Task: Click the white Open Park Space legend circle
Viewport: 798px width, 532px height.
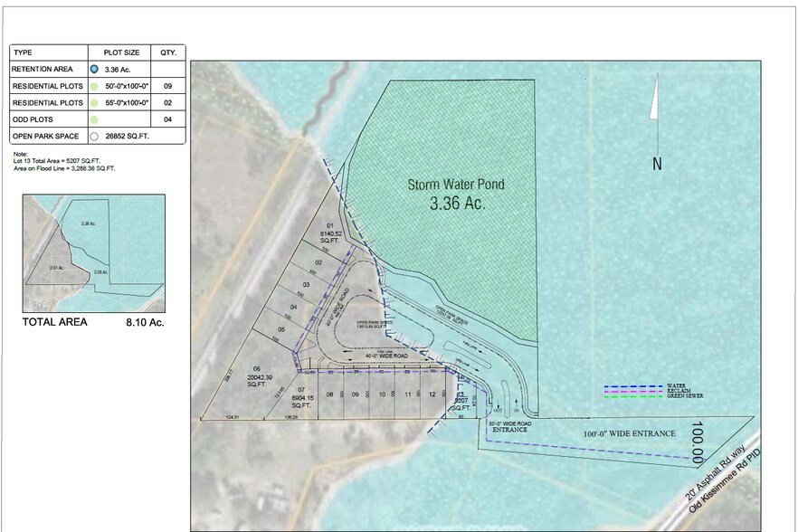Action: [x=94, y=137]
